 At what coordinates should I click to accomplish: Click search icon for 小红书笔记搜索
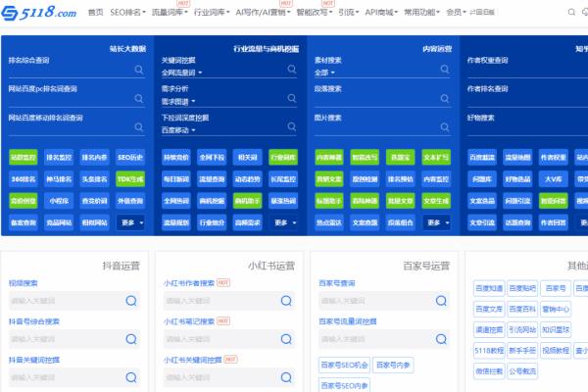click(x=286, y=339)
